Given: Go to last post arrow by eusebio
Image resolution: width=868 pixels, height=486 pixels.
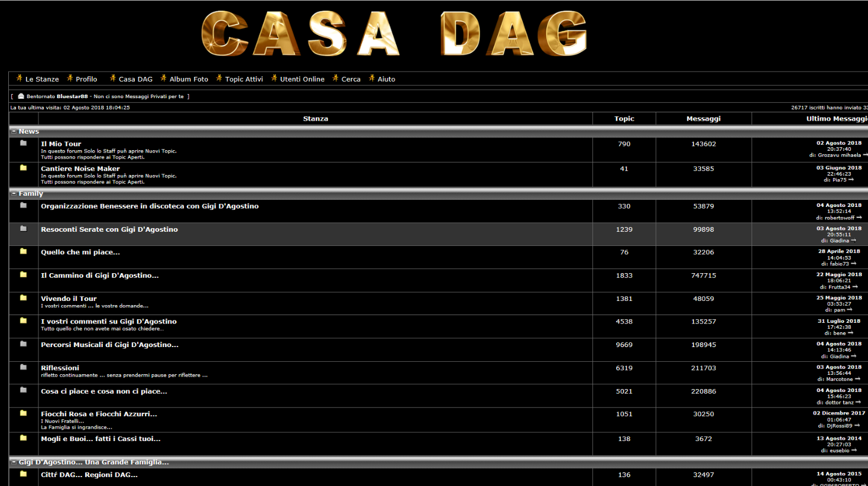Looking at the screenshot, I should coord(854,450).
